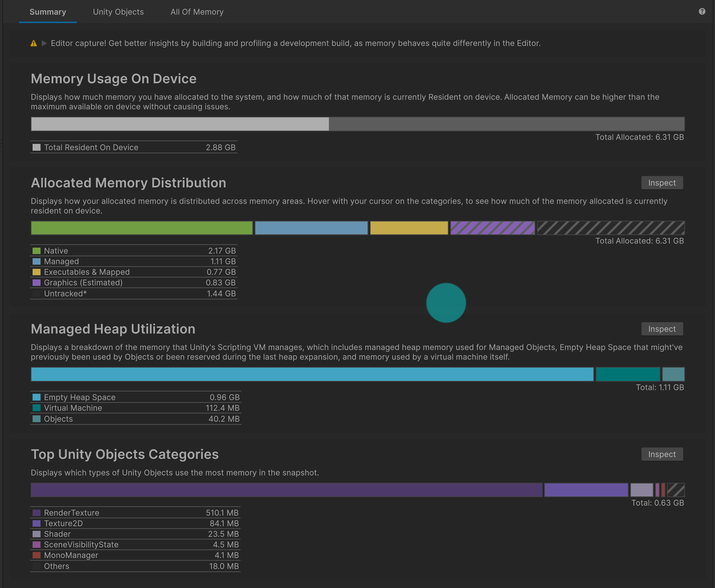Select the Summary tab
The width and height of the screenshot is (715, 588).
tap(48, 12)
